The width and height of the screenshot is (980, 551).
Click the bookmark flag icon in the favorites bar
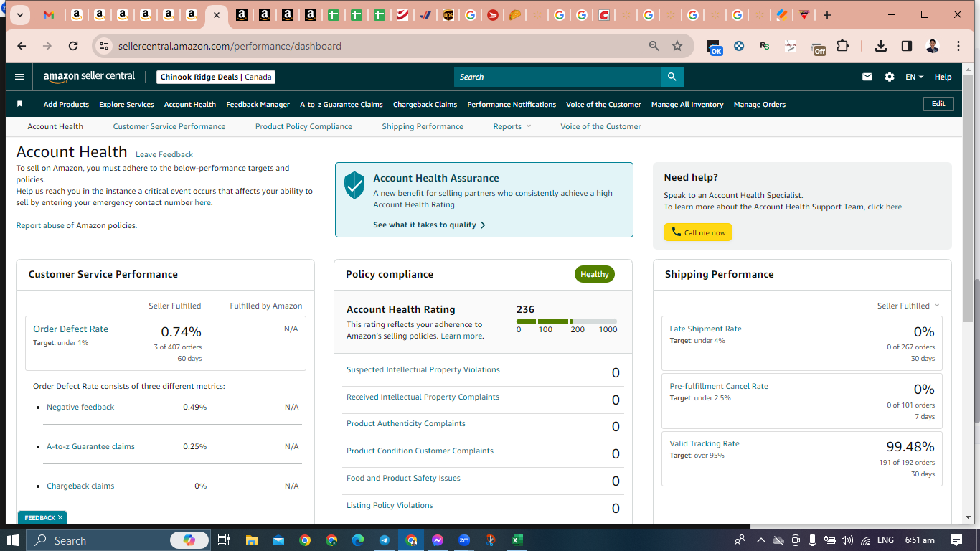(20, 104)
